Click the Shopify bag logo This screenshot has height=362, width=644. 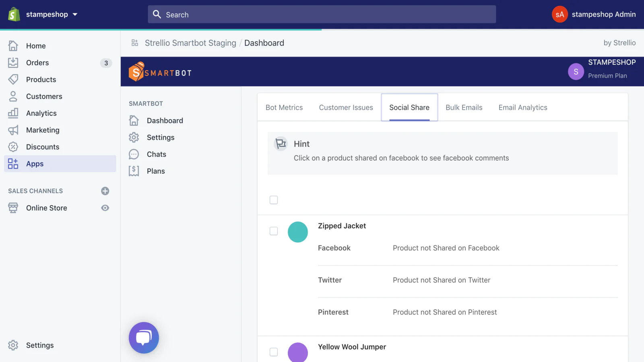(x=14, y=14)
